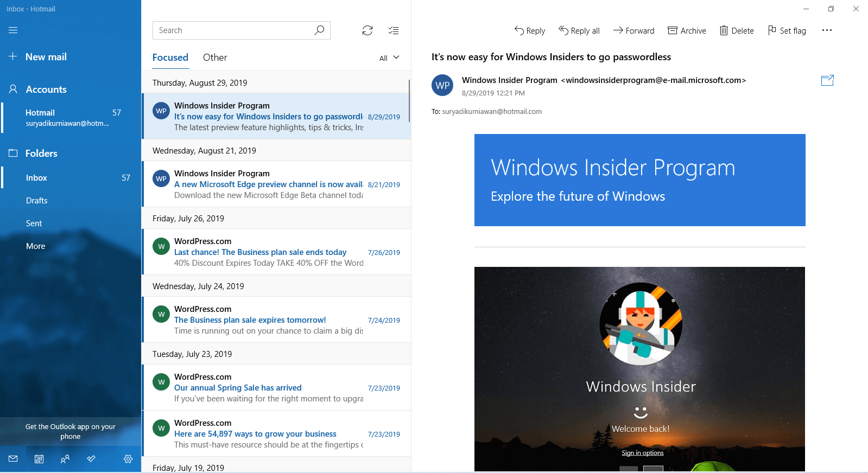The width and height of the screenshot is (868, 473).
Task: Click the Windows Insider Program banner image
Action: (640, 180)
